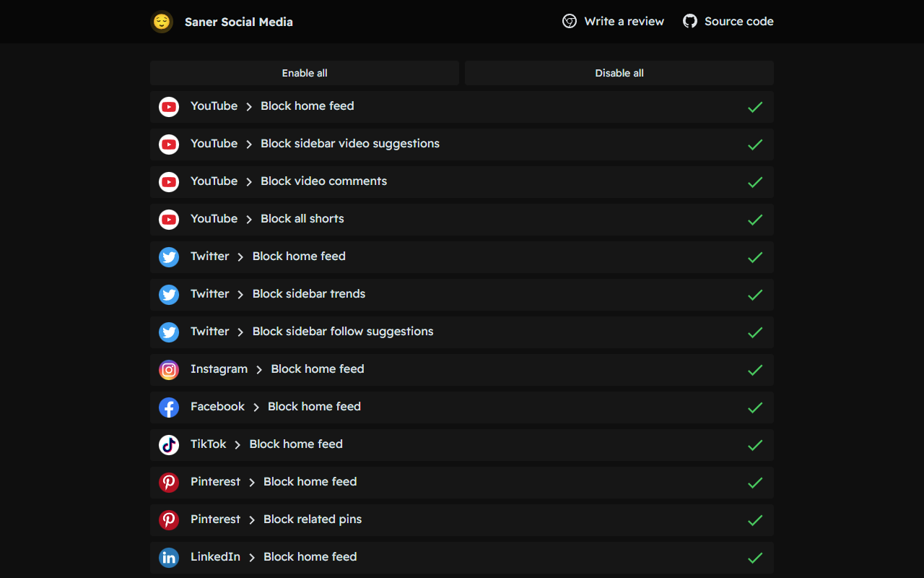Click the Saner Social Media emoji logo
This screenshot has width=924, height=578.
tap(162, 22)
